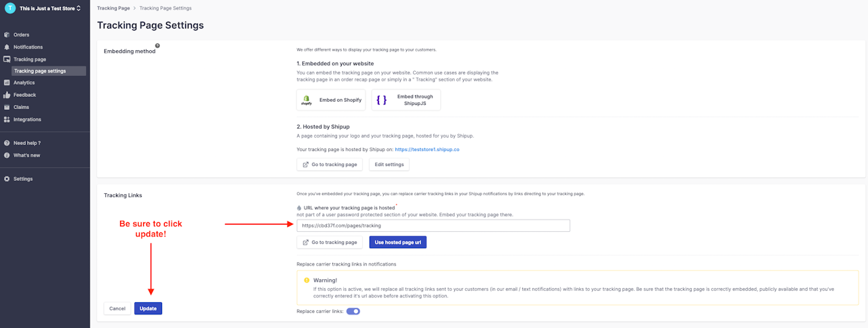The width and height of the screenshot is (868, 328).
Task: Click the tracking page URL input field
Action: (x=433, y=226)
